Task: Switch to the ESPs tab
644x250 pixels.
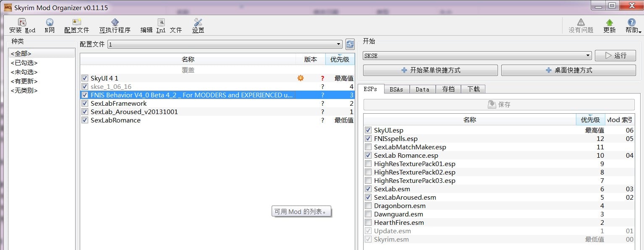Action: [x=370, y=89]
